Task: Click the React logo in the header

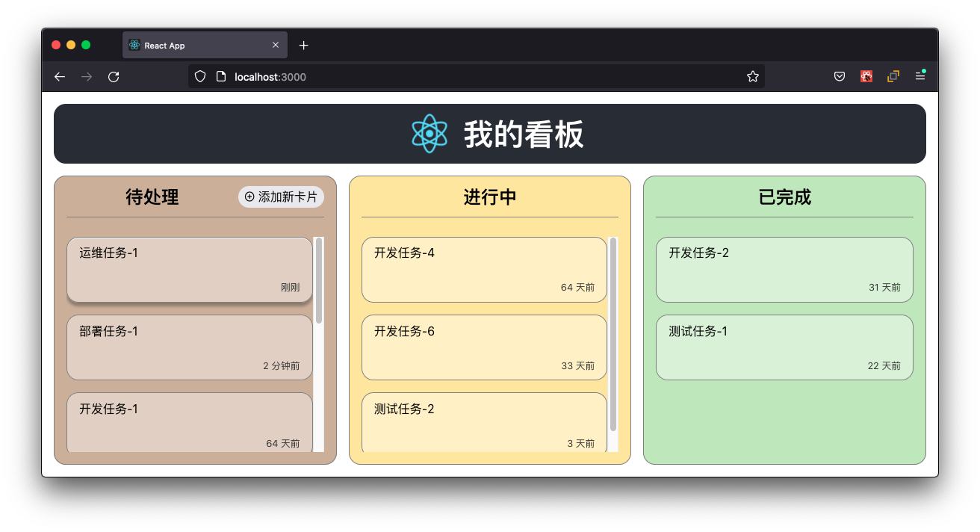Action: pyautogui.click(x=429, y=134)
